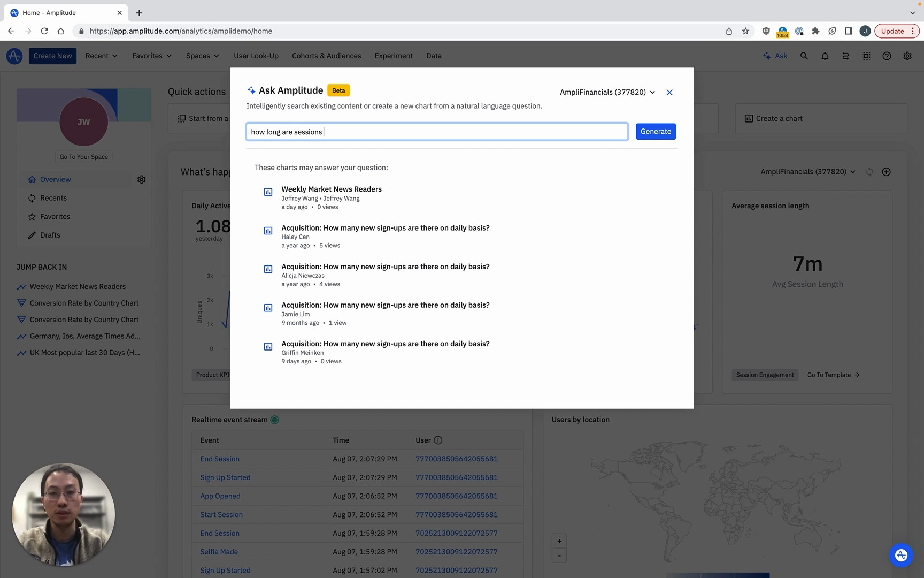This screenshot has width=924, height=578.
Task: Click the Amplitude logo icon
Action: [14, 56]
